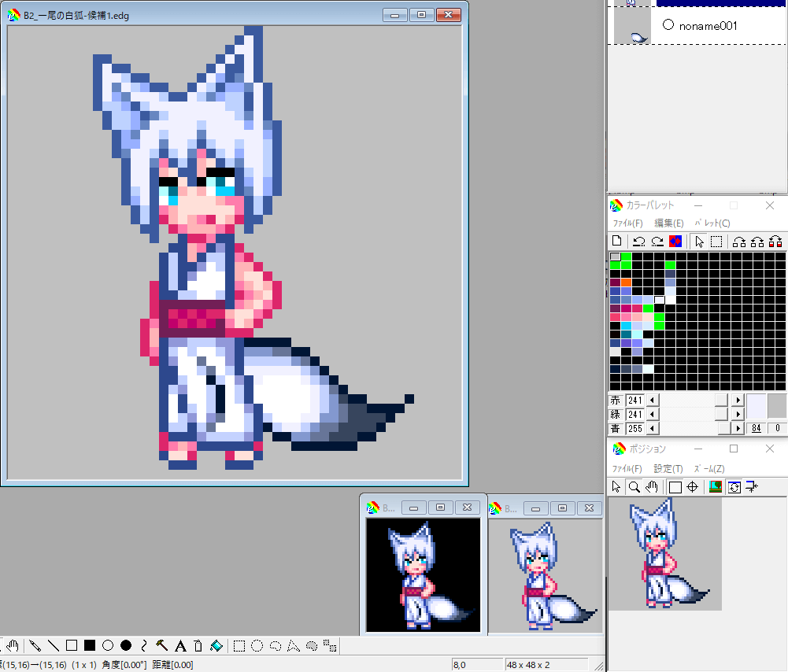Select hand tool in Position window toolbar
The width and height of the screenshot is (788, 672).
coord(652,486)
